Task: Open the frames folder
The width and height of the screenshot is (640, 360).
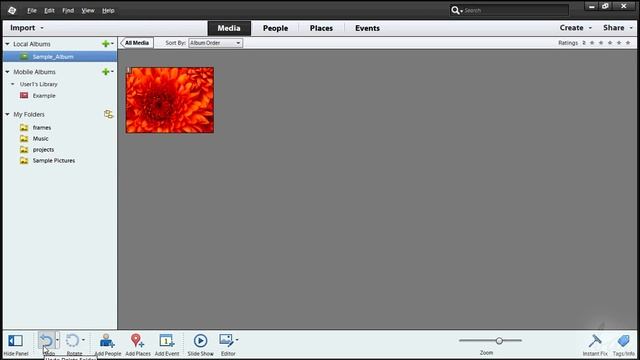Action: [42, 128]
